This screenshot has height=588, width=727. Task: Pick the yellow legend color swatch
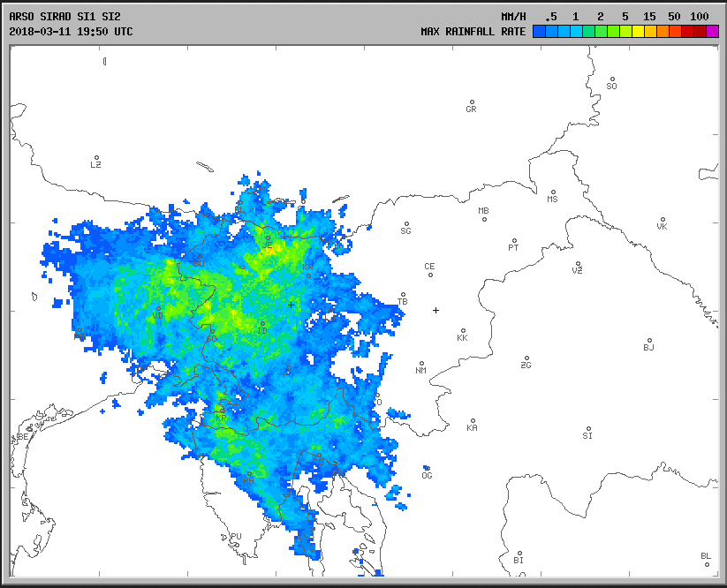(x=638, y=32)
